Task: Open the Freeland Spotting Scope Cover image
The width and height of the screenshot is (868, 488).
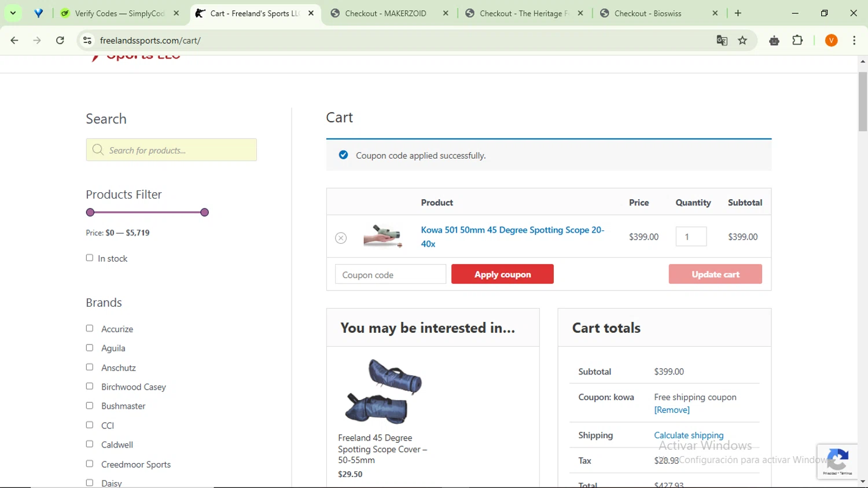Action: (x=383, y=391)
